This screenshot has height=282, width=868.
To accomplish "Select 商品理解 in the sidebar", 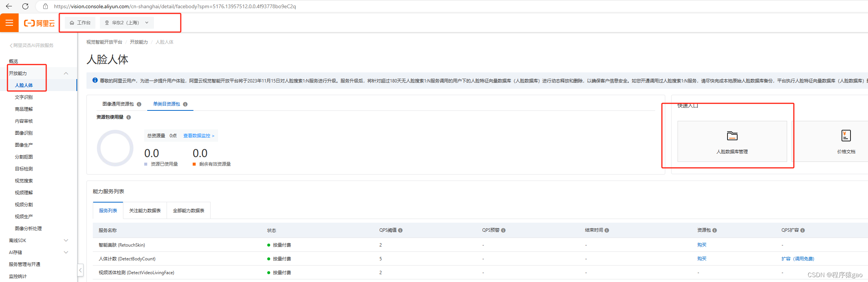I will (x=24, y=109).
